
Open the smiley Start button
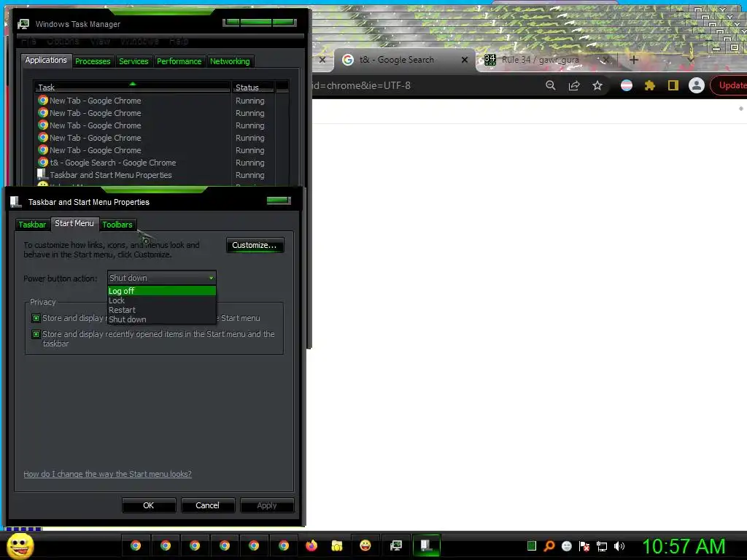point(20,545)
